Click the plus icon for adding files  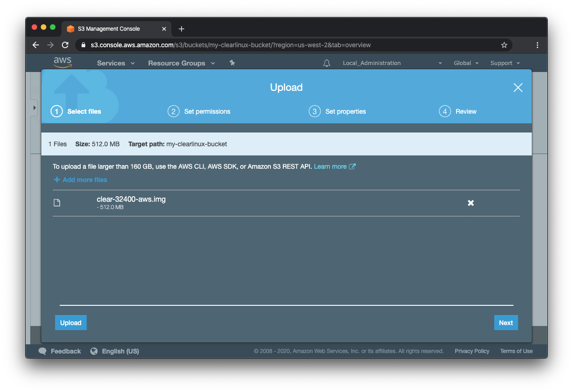tap(57, 180)
